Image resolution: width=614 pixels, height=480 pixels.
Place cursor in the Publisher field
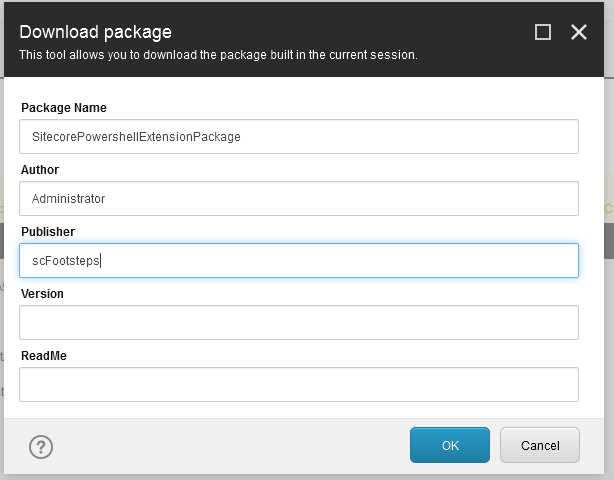click(x=299, y=260)
